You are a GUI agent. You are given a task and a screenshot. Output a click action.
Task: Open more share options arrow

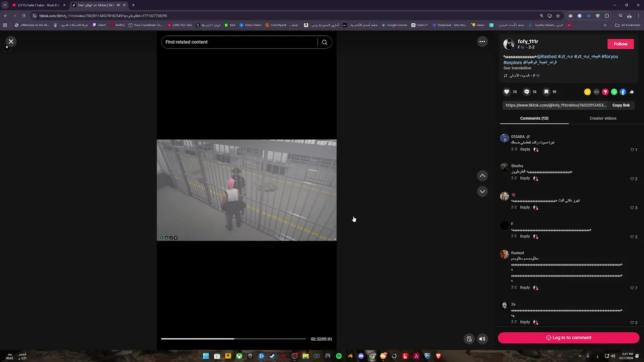pos(632,92)
